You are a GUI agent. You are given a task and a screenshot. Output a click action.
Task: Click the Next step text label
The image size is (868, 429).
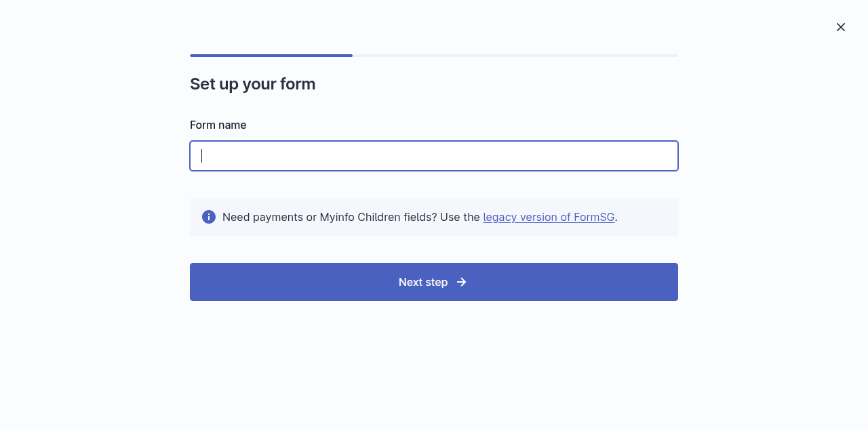[423, 282]
